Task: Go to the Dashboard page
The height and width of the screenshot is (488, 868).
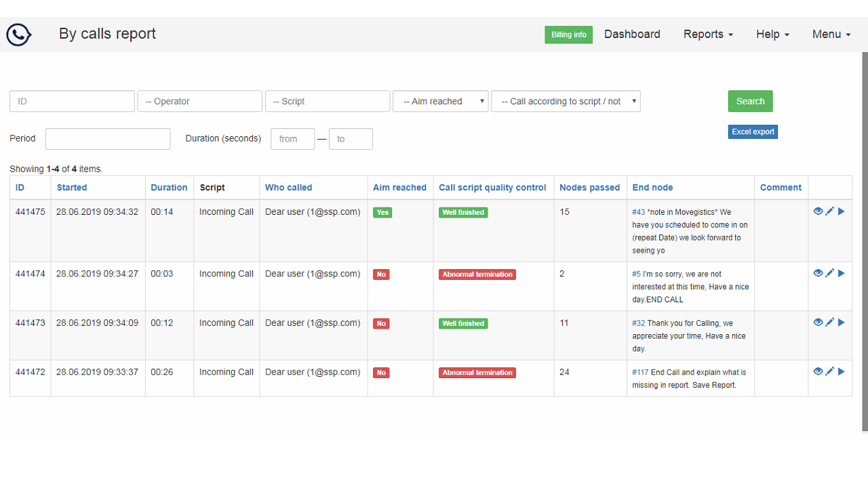Action: [x=632, y=35]
